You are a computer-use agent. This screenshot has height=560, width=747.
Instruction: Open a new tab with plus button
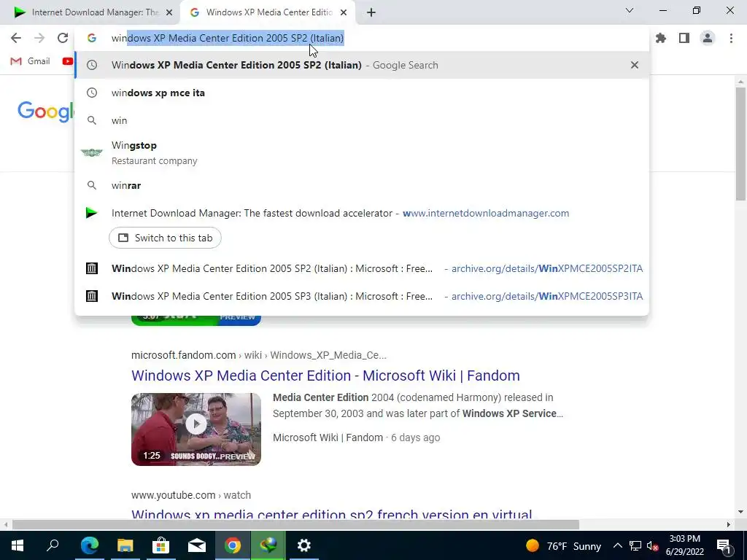(371, 12)
